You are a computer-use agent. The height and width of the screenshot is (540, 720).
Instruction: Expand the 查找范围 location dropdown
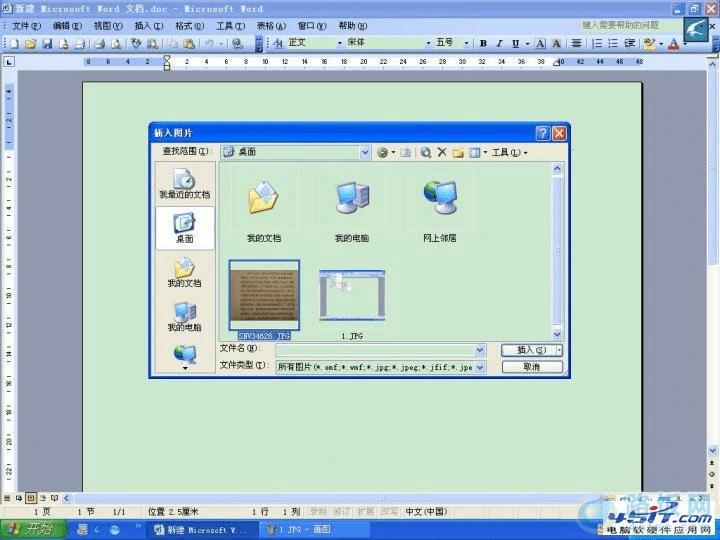[365, 152]
